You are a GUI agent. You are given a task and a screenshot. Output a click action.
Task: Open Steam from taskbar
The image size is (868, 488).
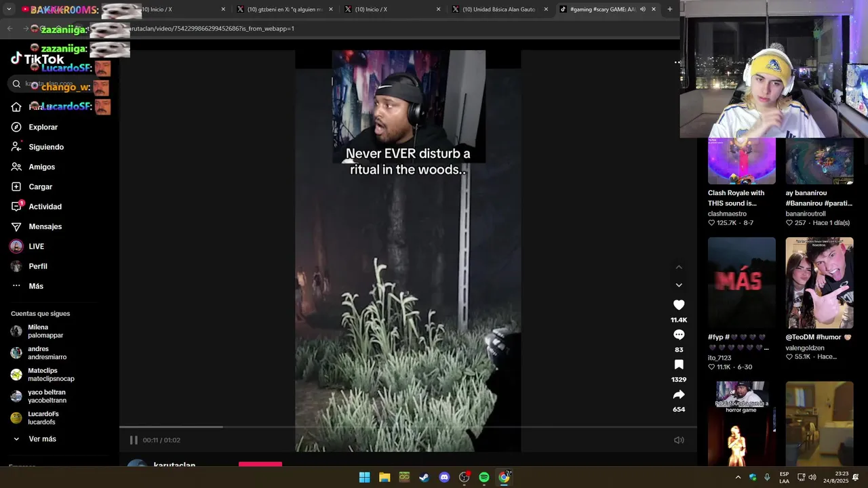424,477
